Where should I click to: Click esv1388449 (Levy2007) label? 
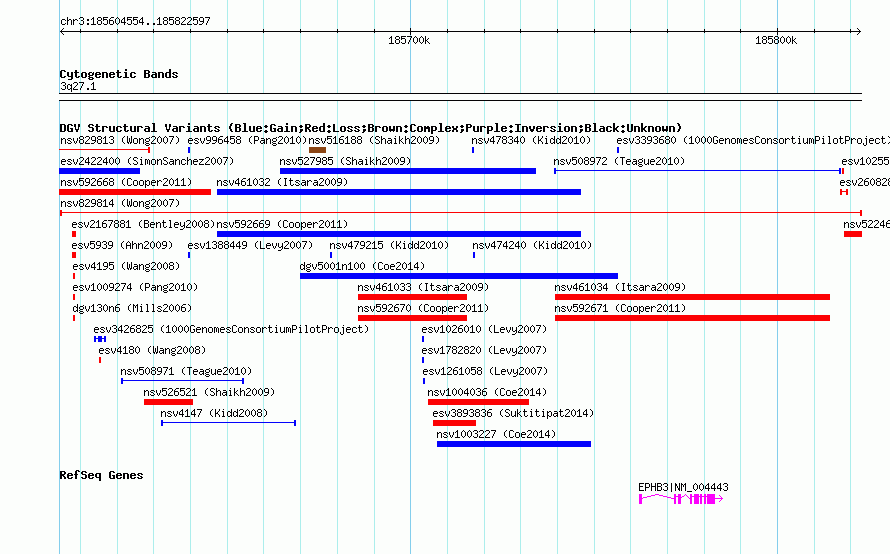pos(250,245)
